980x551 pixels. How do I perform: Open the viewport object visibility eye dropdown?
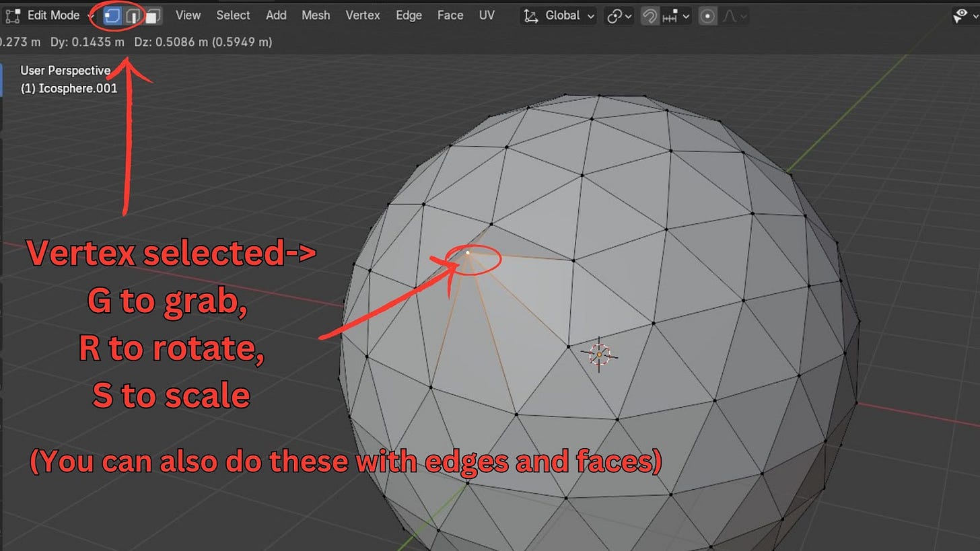click(965, 16)
